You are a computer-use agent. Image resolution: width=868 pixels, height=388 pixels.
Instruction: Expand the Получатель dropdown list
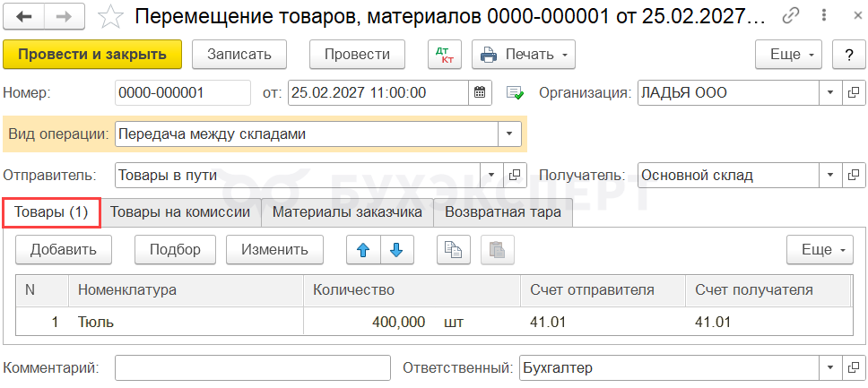point(830,176)
